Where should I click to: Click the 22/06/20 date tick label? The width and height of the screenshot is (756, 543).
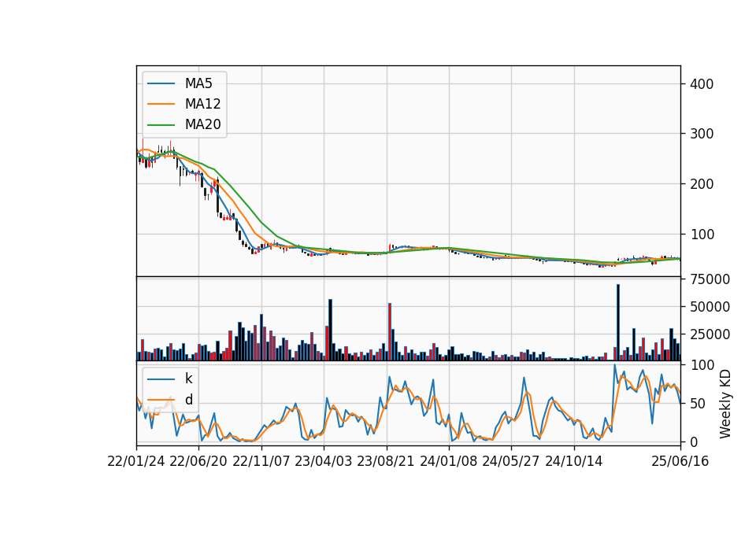pyautogui.click(x=198, y=461)
